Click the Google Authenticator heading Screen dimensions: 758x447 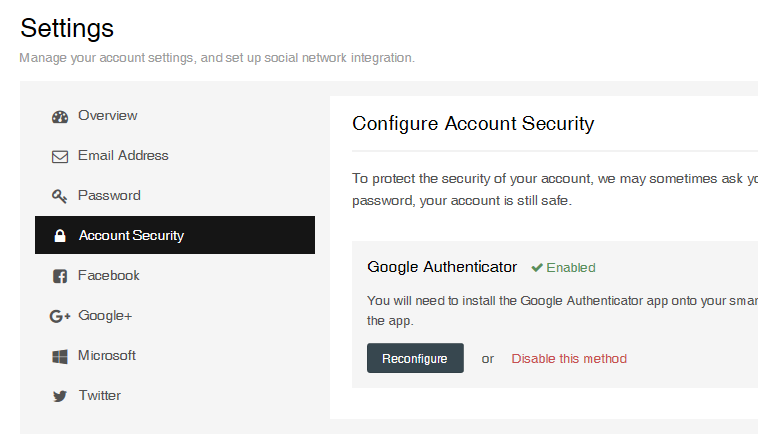point(442,267)
